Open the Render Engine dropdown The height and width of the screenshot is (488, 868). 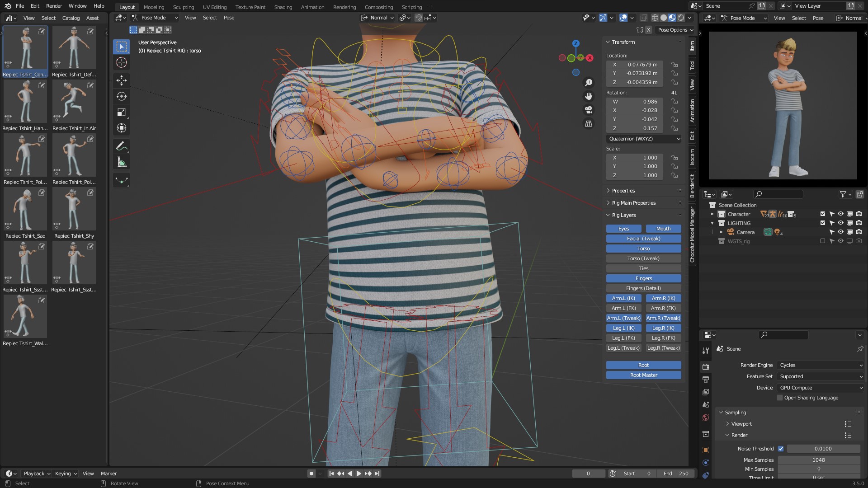pyautogui.click(x=821, y=365)
